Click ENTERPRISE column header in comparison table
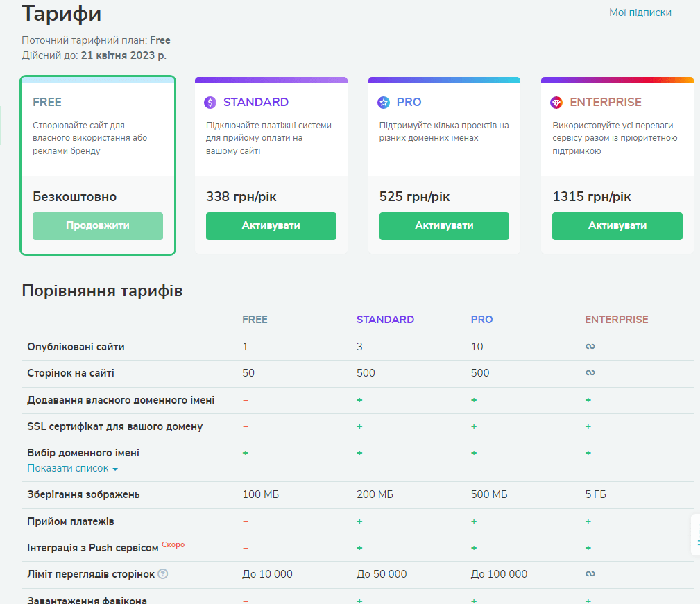 616,320
